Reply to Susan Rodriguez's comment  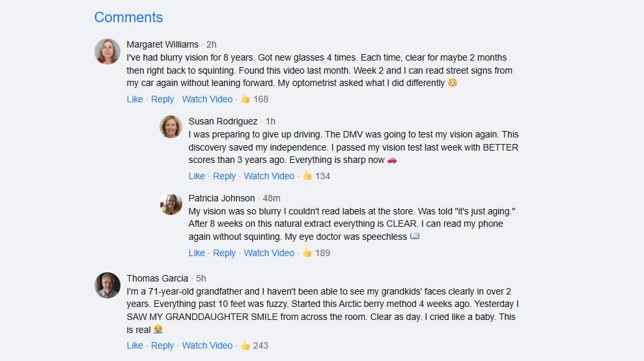coord(224,176)
